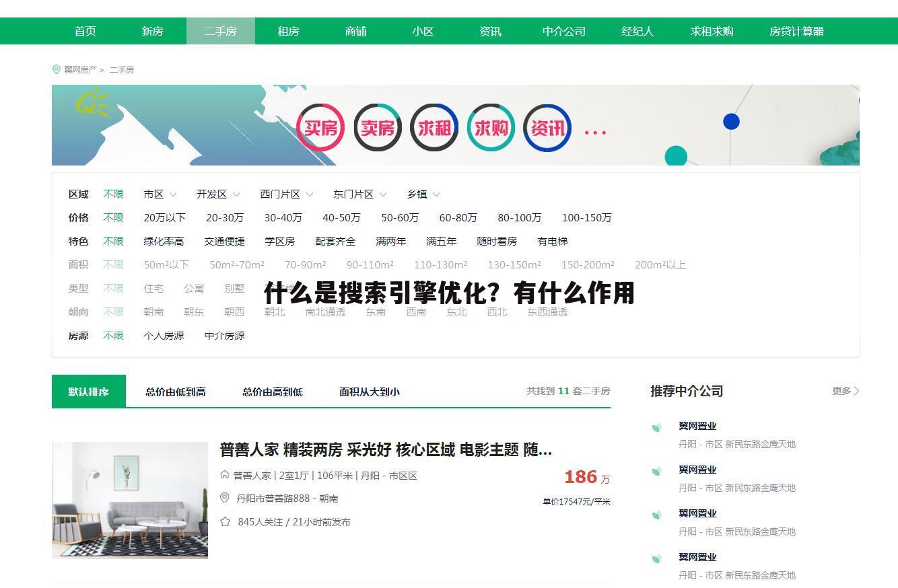Select the 总价由低到高 sorting tab
The width and height of the screenshot is (898, 588).
175,391
